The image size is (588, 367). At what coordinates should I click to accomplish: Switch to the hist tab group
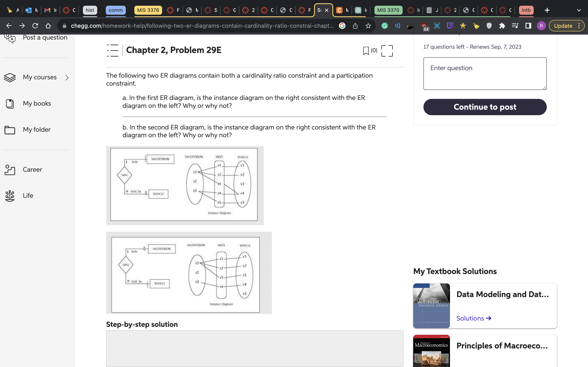point(90,10)
